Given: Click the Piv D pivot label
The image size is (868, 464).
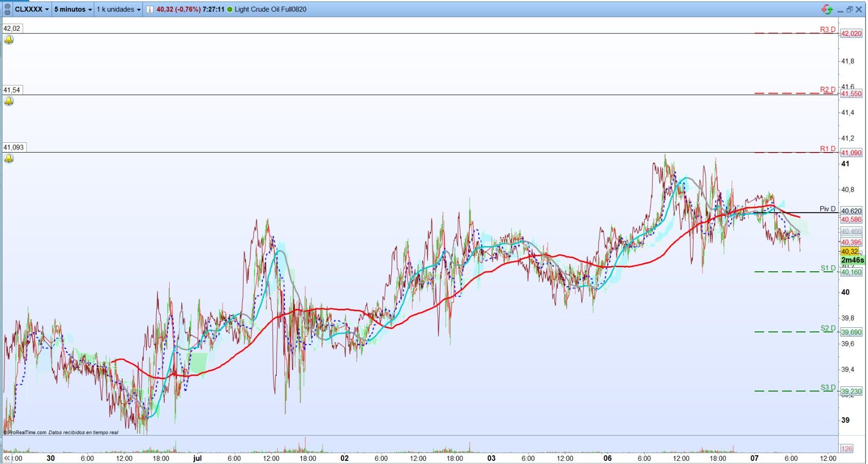Looking at the screenshot, I should [827, 209].
